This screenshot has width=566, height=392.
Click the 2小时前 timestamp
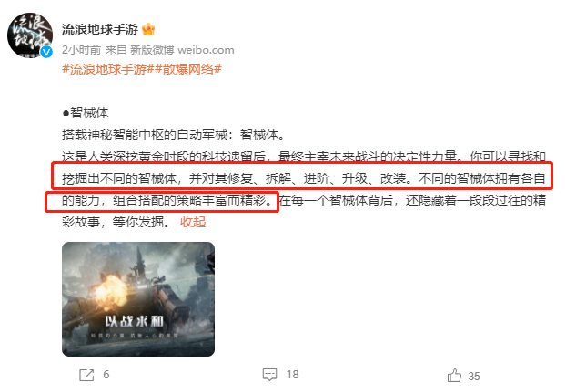point(82,50)
